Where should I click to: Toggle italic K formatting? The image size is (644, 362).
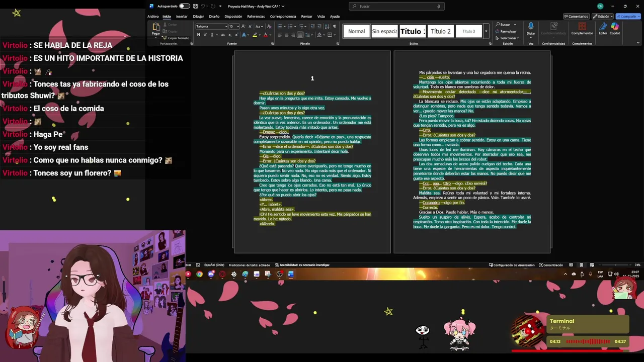pyautogui.click(x=205, y=35)
